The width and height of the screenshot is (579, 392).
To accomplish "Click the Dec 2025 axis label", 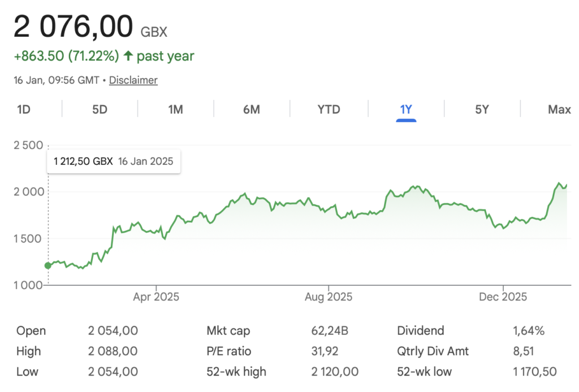I will (503, 297).
